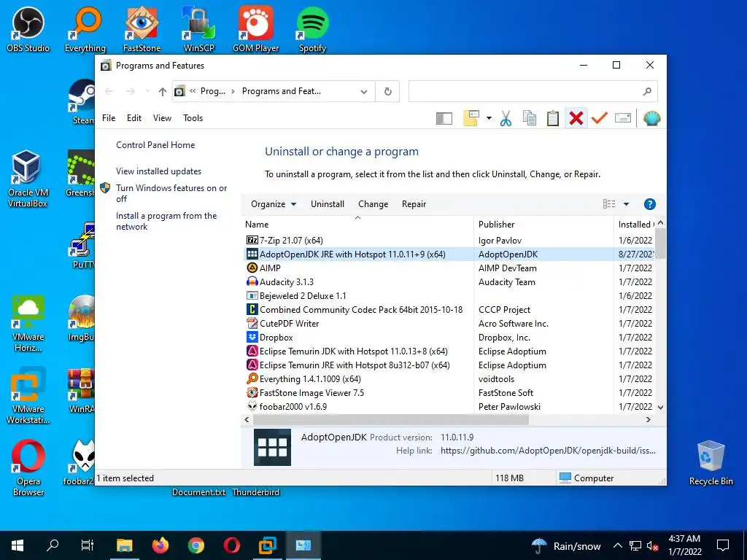The image size is (747, 560).
Task: Select the foobar2000 v1.6.9 row
Action: pyautogui.click(x=448, y=407)
